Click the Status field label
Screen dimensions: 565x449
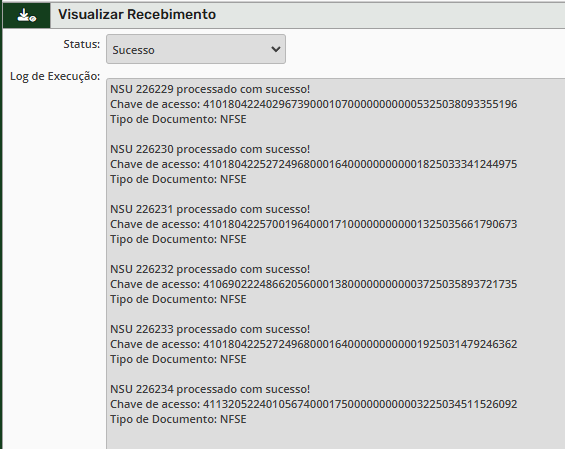tap(82, 44)
